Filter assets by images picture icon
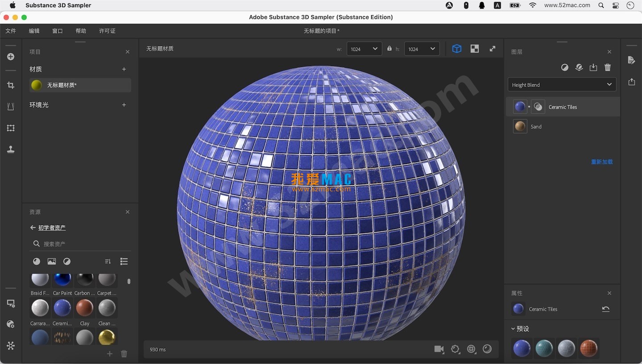 (x=52, y=261)
